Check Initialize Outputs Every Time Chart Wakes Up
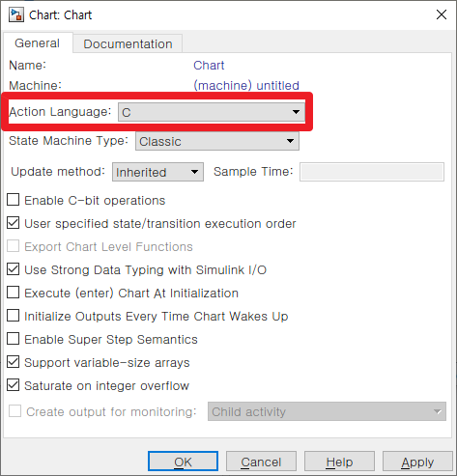The height and width of the screenshot is (476, 457). [14, 316]
